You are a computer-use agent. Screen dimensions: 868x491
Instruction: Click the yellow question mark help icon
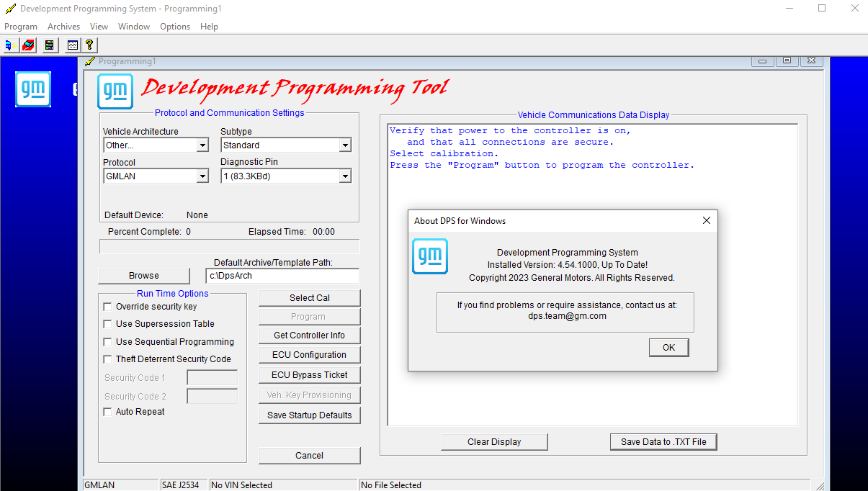[x=89, y=45]
